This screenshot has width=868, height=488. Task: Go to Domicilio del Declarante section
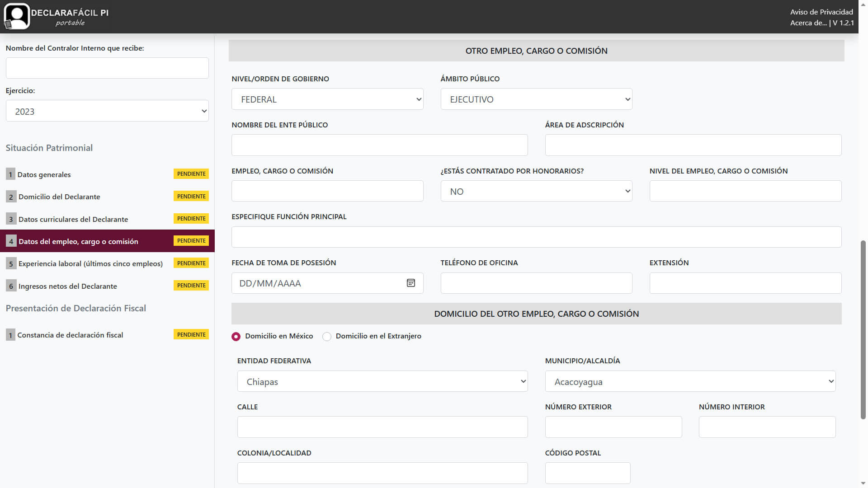(107, 197)
